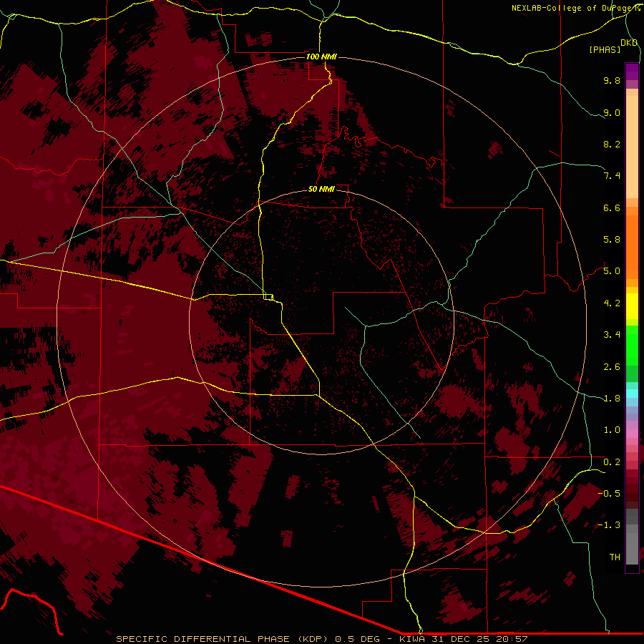Click the bright green color bar segment
Image resolution: width=644 pixels, height=644 pixels.
point(632,345)
